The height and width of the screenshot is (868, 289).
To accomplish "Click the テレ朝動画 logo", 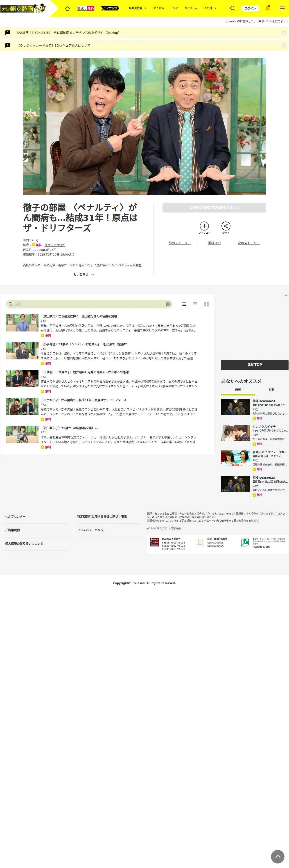I will click(23, 8).
